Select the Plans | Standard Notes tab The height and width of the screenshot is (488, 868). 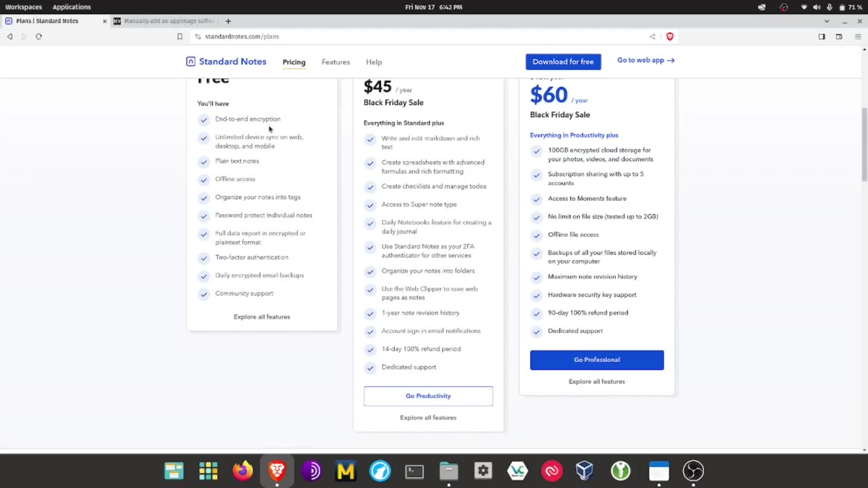[55, 21]
